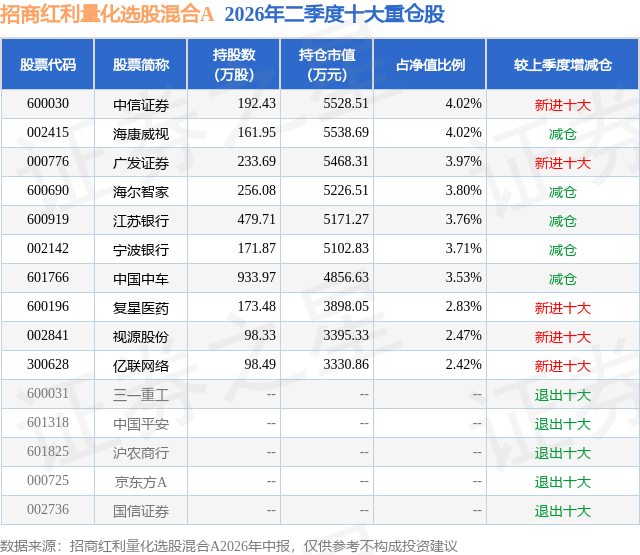Click 亿联网络 stock name
Viewport: 640px width, 555px height.
tap(141, 366)
